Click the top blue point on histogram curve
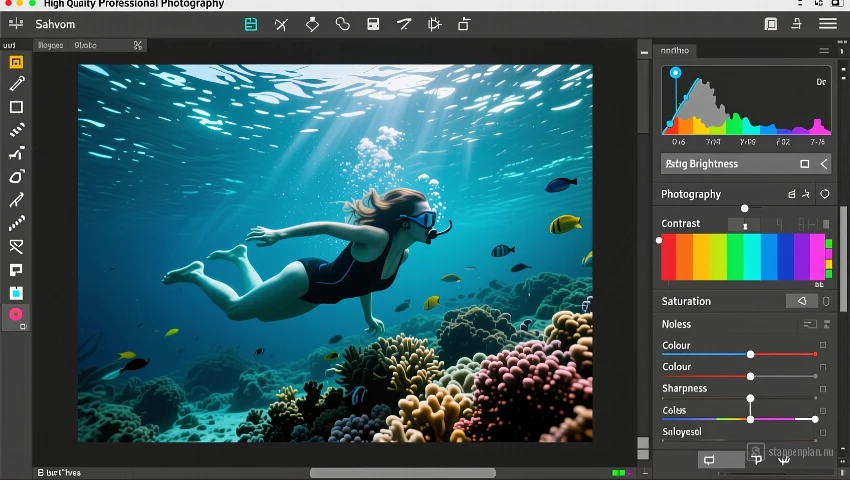The width and height of the screenshot is (850, 480). point(675,73)
